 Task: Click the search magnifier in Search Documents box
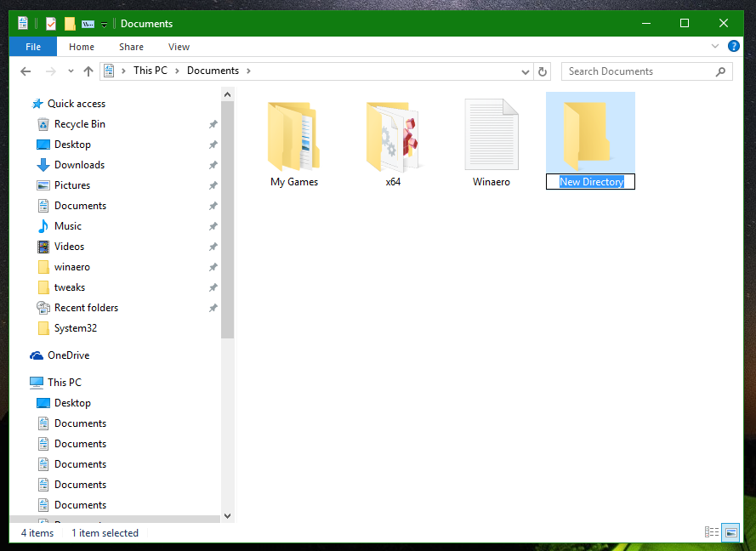pos(721,71)
